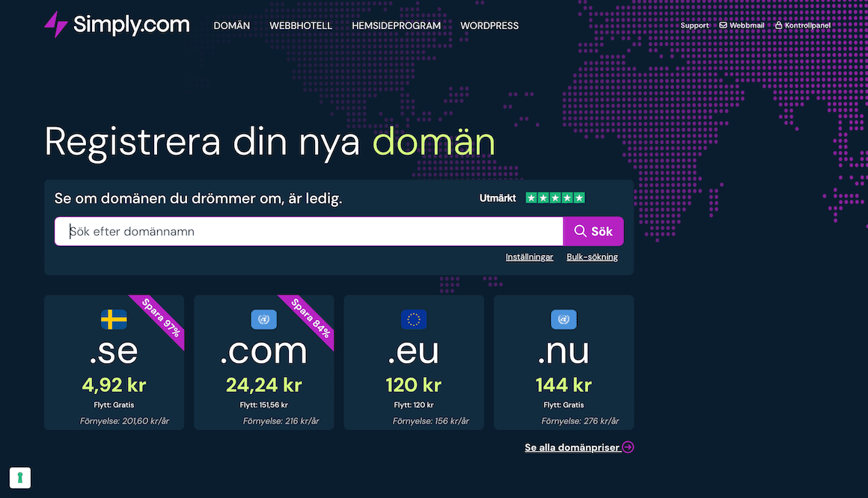Select the .com domain card

coord(264,363)
